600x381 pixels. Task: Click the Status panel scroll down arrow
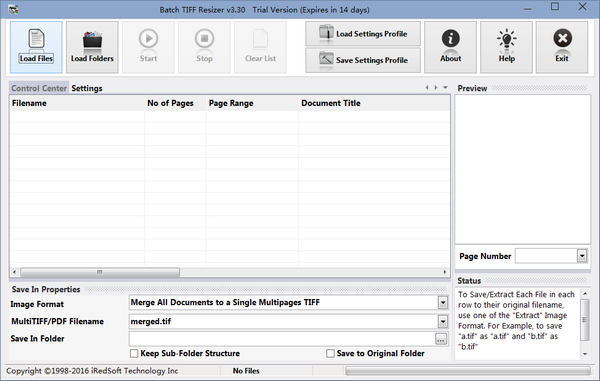585,354
